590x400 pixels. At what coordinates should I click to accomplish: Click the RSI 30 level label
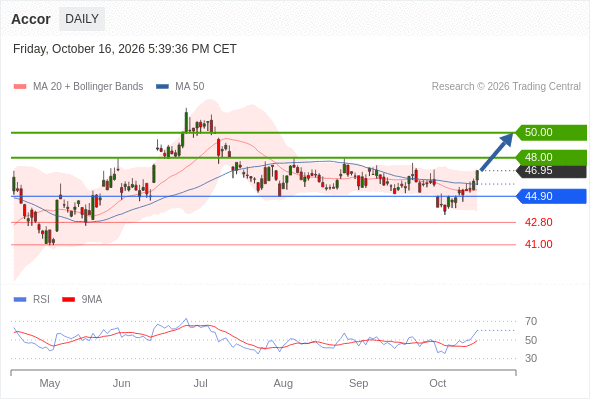[531, 359]
